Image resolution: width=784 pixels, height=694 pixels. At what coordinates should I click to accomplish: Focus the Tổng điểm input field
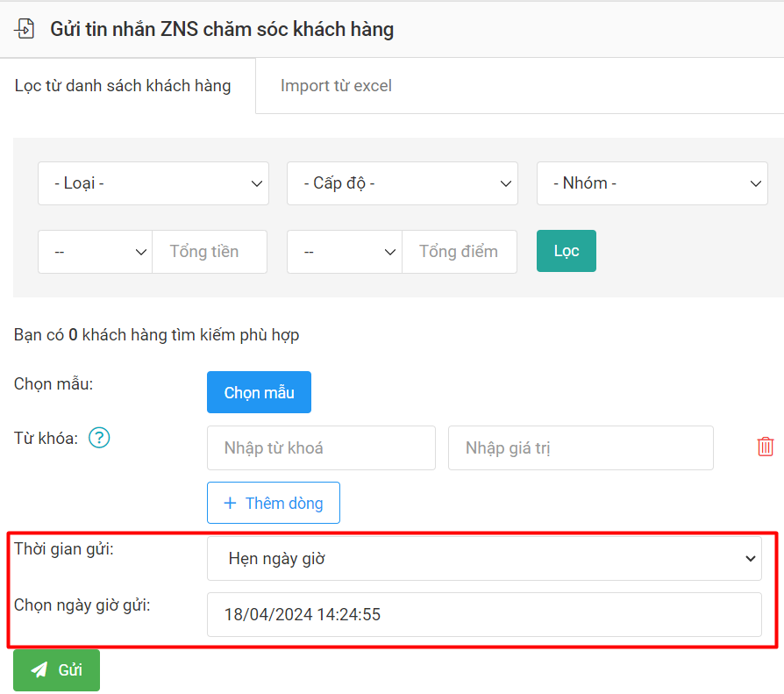[460, 252]
